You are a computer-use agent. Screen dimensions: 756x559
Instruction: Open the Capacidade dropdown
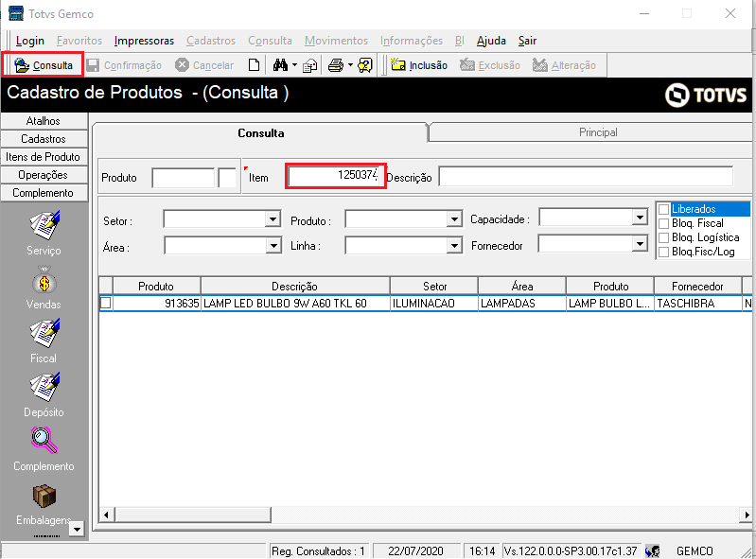click(640, 218)
